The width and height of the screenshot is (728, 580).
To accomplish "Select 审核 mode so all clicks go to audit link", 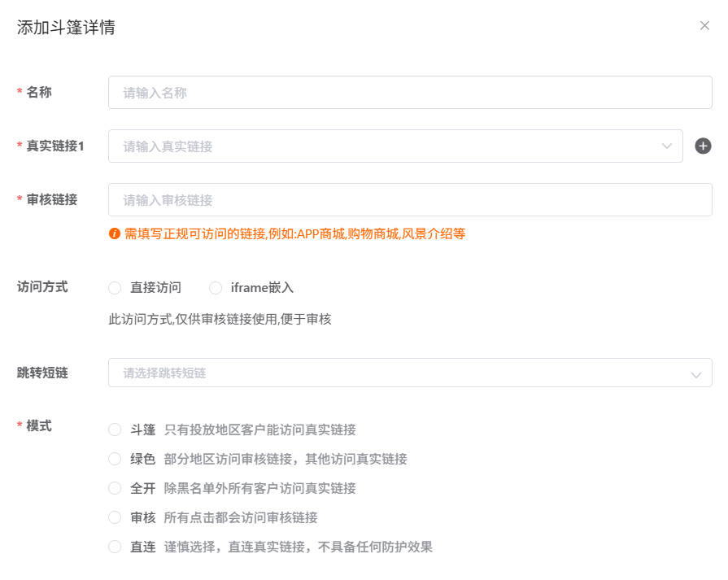I will pyautogui.click(x=114, y=517).
